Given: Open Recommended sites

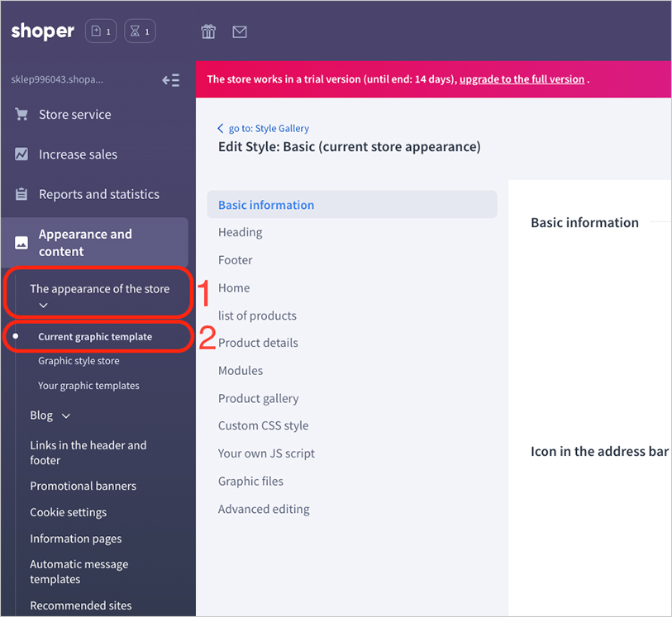Looking at the screenshot, I should point(81,605).
